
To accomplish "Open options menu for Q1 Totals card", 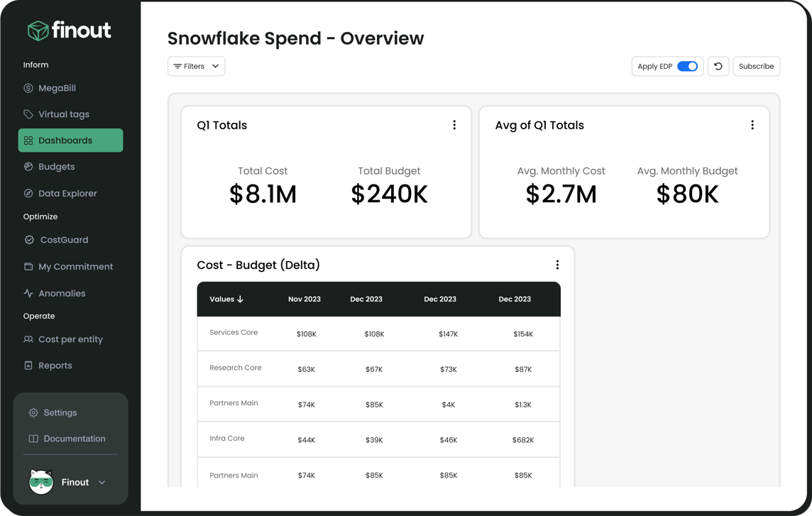I will pos(454,123).
